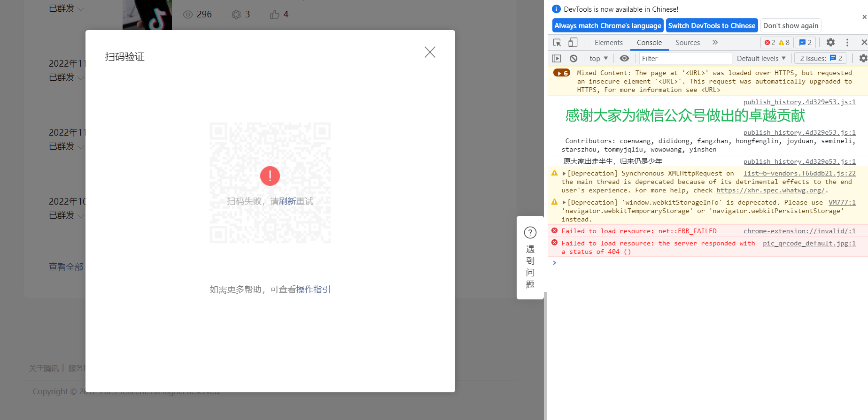Close the 扫码验证 dialog
The image size is (868, 420).
pyautogui.click(x=430, y=52)
